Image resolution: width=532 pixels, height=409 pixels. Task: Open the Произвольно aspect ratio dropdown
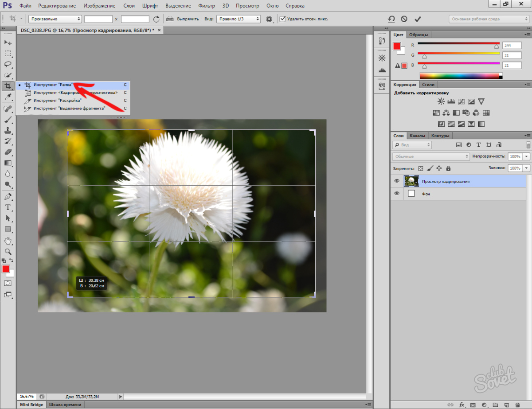[x=55, y=19]
